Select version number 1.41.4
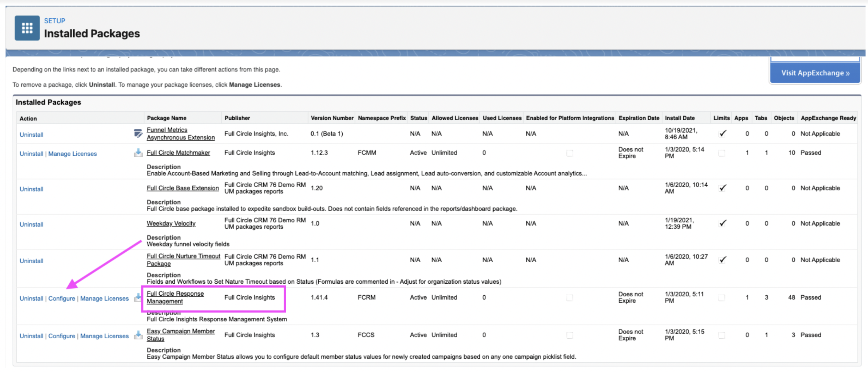The image size is (868, 372). click(x=319, y=298)
